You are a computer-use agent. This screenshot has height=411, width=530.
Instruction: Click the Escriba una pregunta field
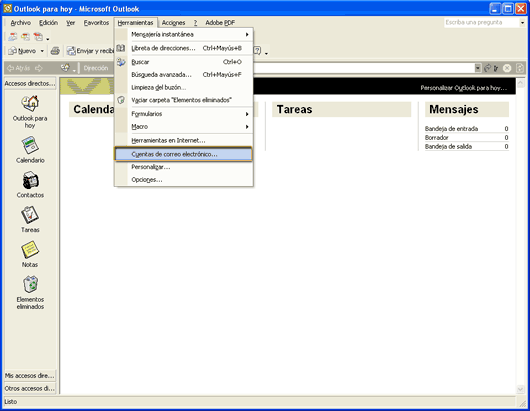click(x=482, y=23)
